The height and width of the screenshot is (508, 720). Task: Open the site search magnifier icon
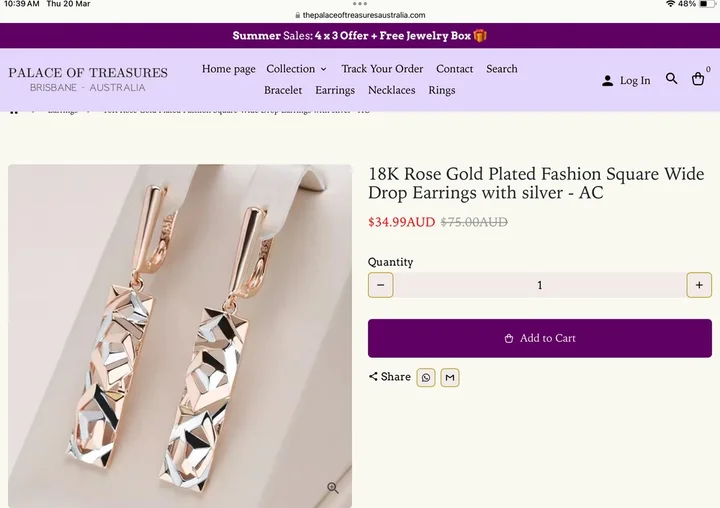click(672, 79)
